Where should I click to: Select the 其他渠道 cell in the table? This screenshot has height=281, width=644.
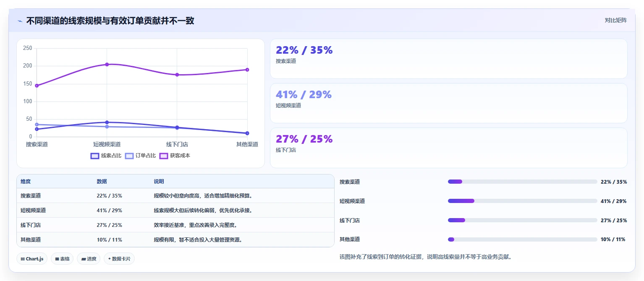tap(55, 240)
